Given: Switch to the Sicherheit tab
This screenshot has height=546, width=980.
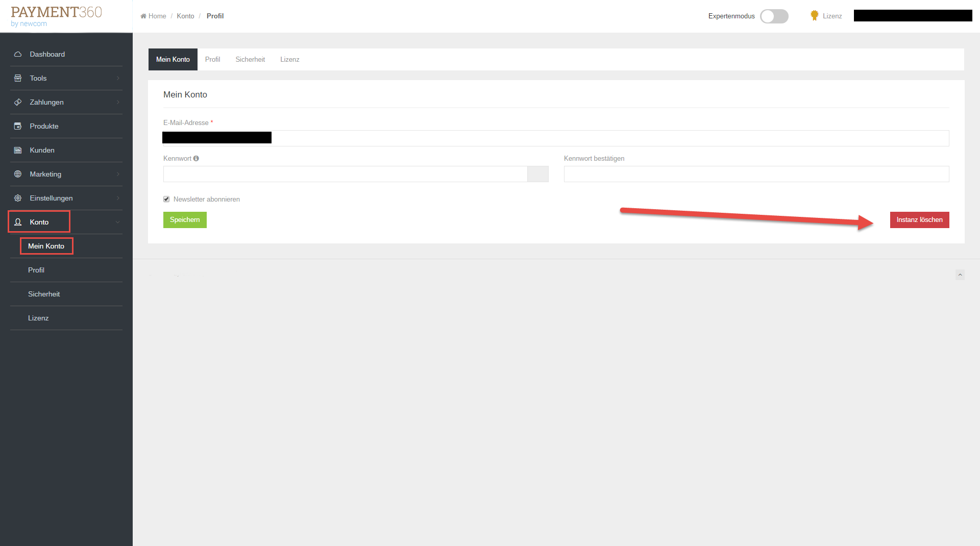Looking at the screenshot, I should point(250,60).
